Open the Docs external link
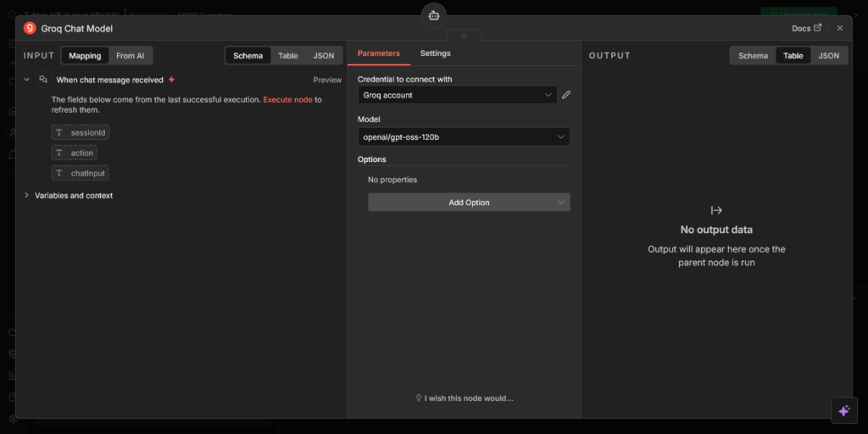The width and height of the screenshot is (868, 434). (806, 28)
